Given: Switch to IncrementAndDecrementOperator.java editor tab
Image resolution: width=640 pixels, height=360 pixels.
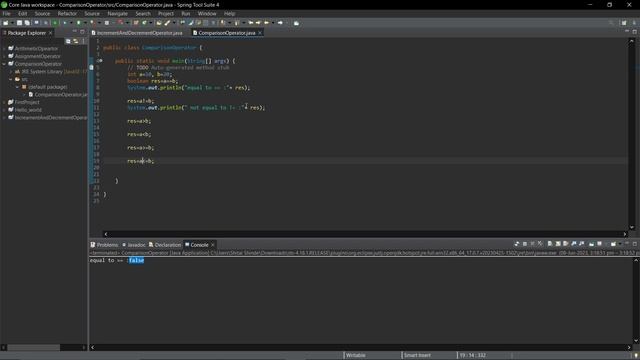Looking at the screenshot, I should click(137, 33).
